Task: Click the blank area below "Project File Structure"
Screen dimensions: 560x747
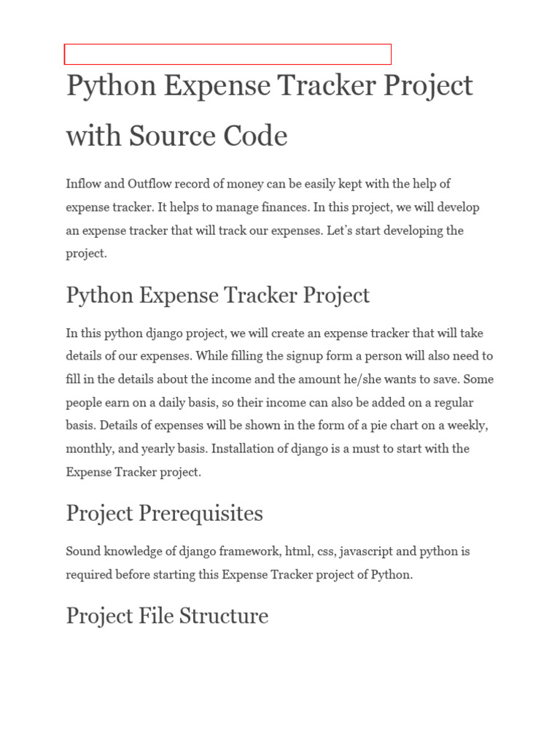Action: point(280,686)
